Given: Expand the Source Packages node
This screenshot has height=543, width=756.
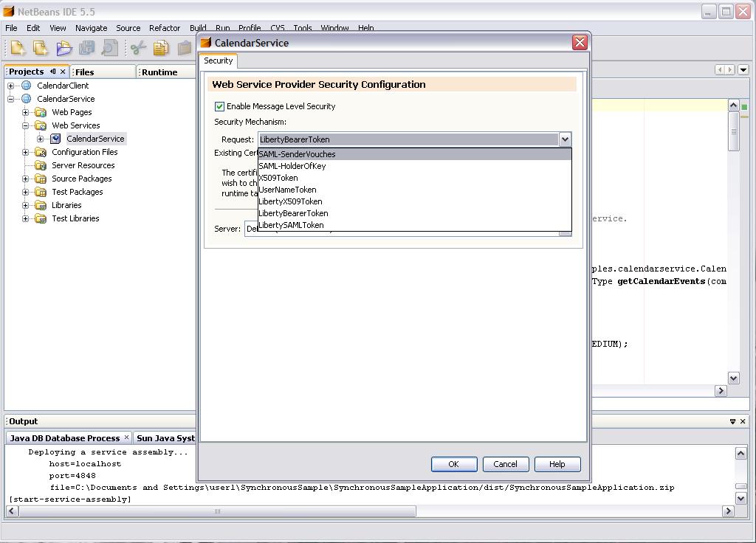Looking at the screenshot, I should coord(26,179).
